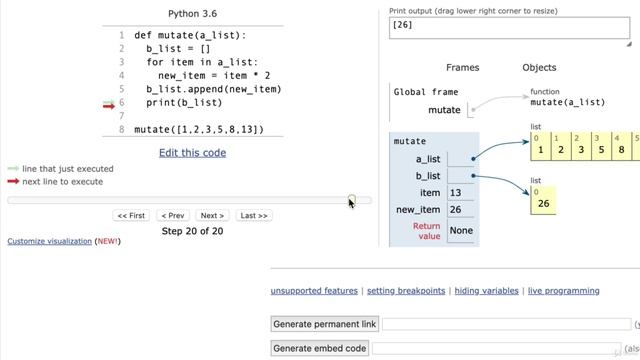640x360 pixels.
Task: Click code line 'for item in a_list:'
Action: click(202, 62)
